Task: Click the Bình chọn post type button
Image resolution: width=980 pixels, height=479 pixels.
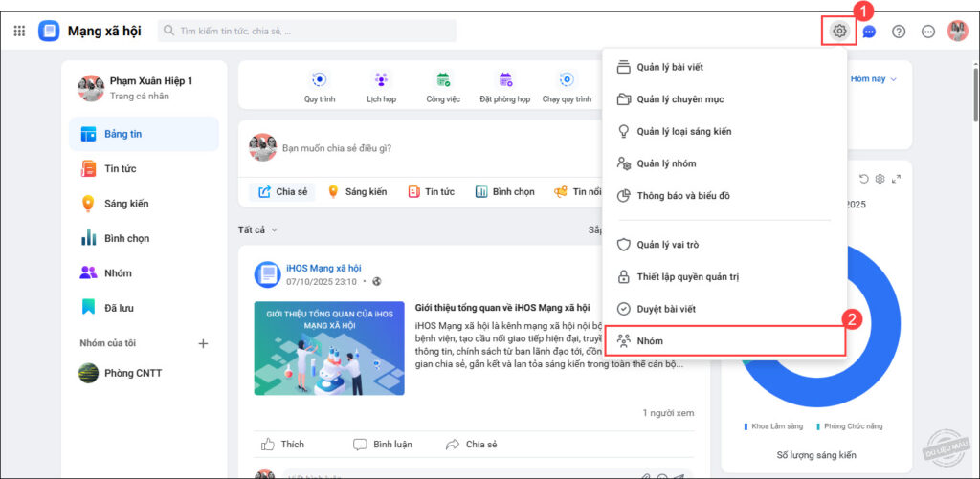Action: tap(505, 192)
